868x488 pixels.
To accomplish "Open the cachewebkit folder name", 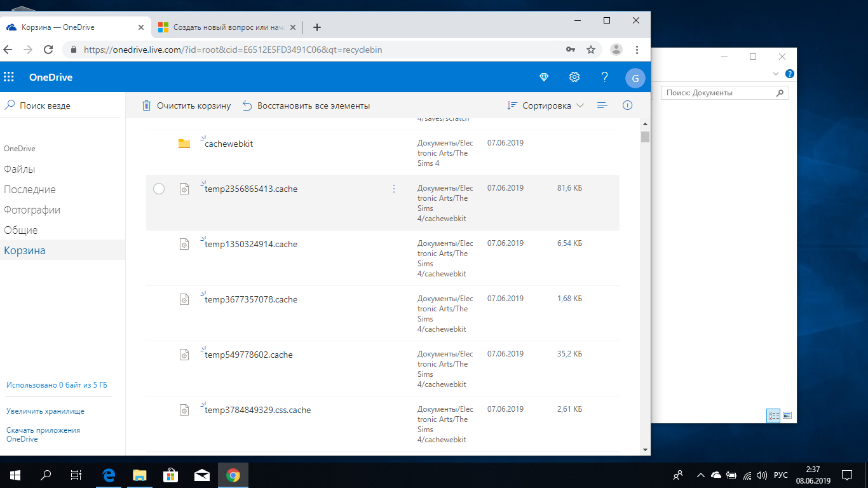I will (229, 144).
